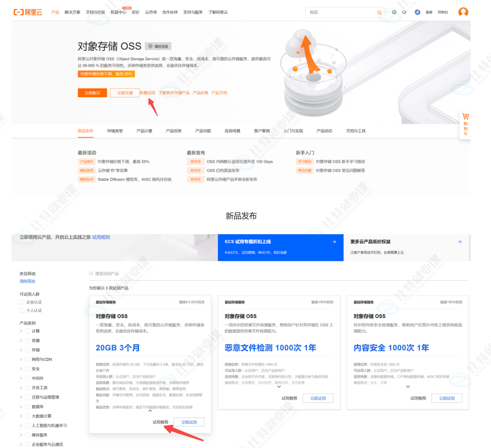Viewport: 491px width, 448px height.
Task: Switch to the 产品计费 tab
Action: coord(144,131)
